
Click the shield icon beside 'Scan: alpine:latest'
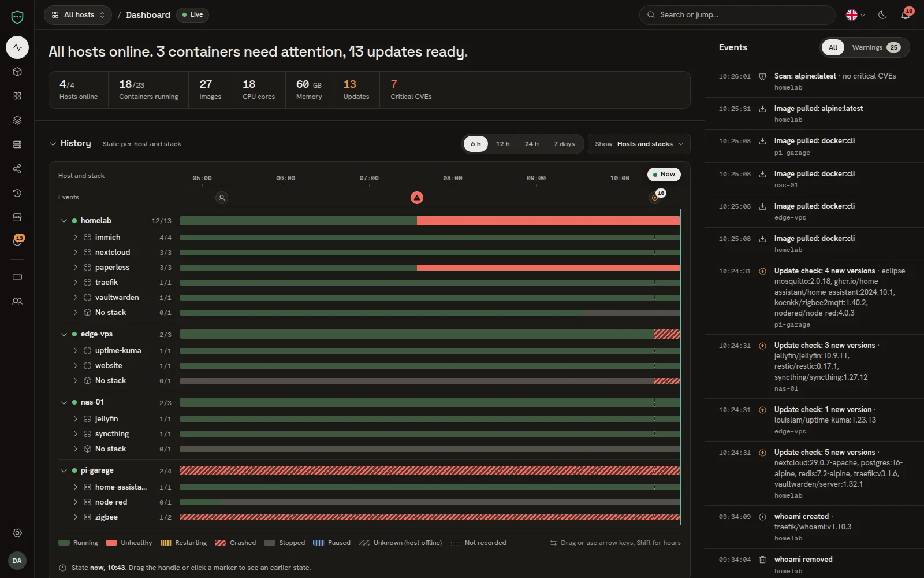[762, 76]
